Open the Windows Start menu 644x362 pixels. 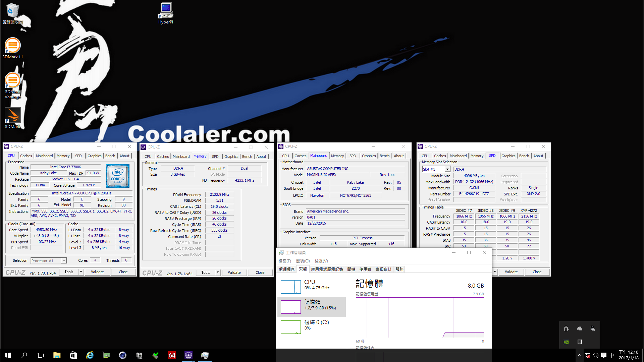(x=8, y=355)
